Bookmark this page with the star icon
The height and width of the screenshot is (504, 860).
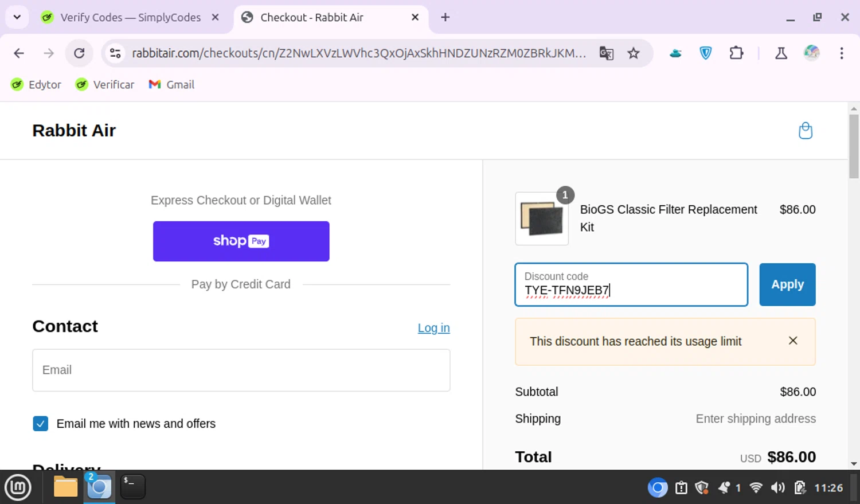tap(633, 53)
